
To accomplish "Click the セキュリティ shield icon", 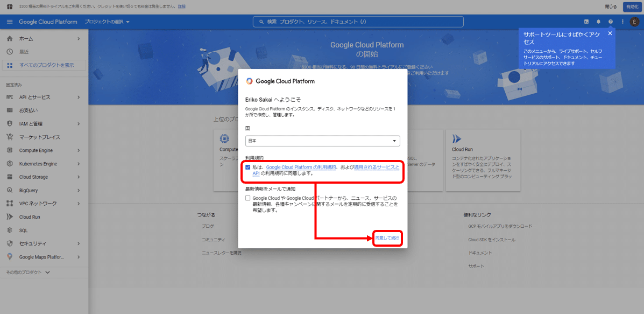I will pyautogui.click(x=10, y=243).
